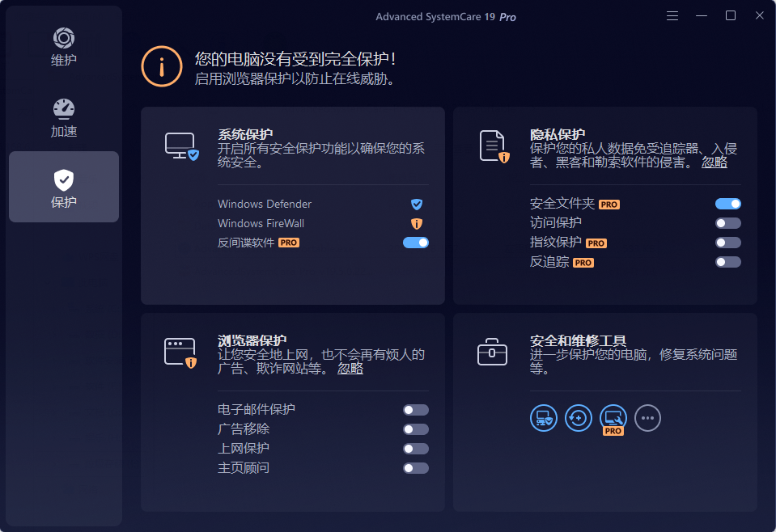Click 启用浏览器保护以防止在线威胁 message text
The image size is (776, 532).
(295, 78)
